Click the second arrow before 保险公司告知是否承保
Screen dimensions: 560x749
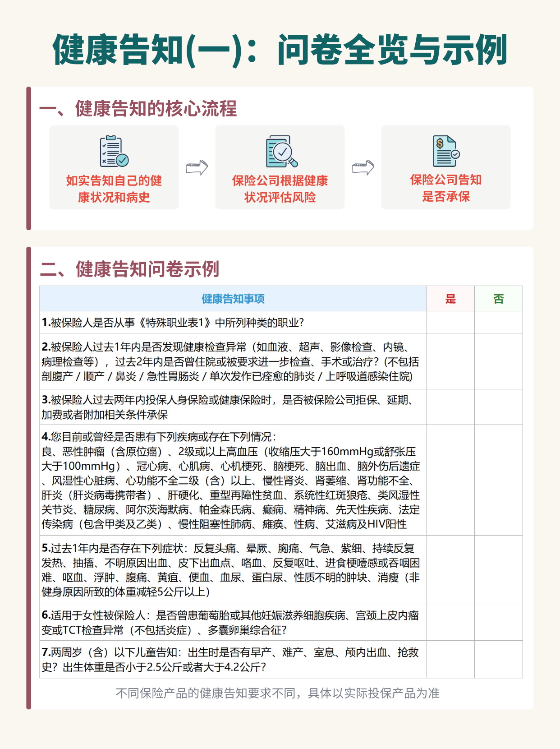click(x=363, y=167)
